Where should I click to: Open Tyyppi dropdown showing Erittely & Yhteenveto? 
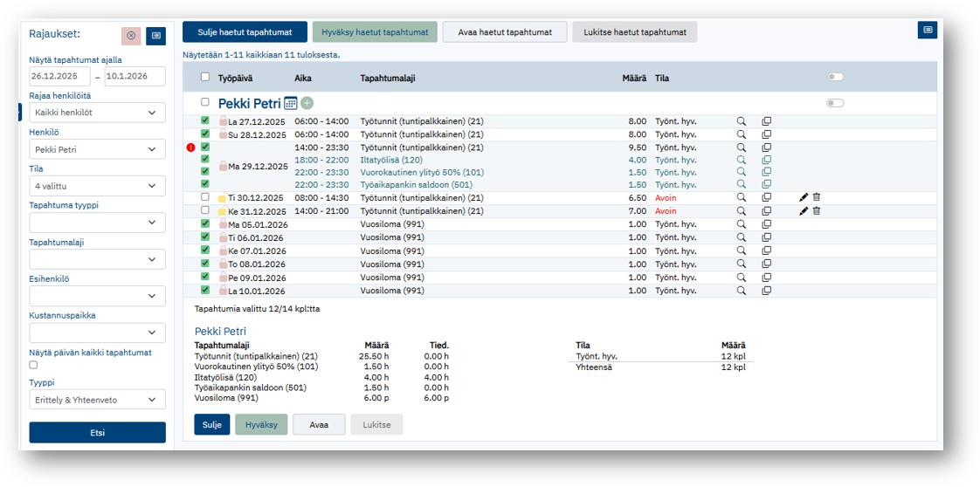click(x=98, y=400)
